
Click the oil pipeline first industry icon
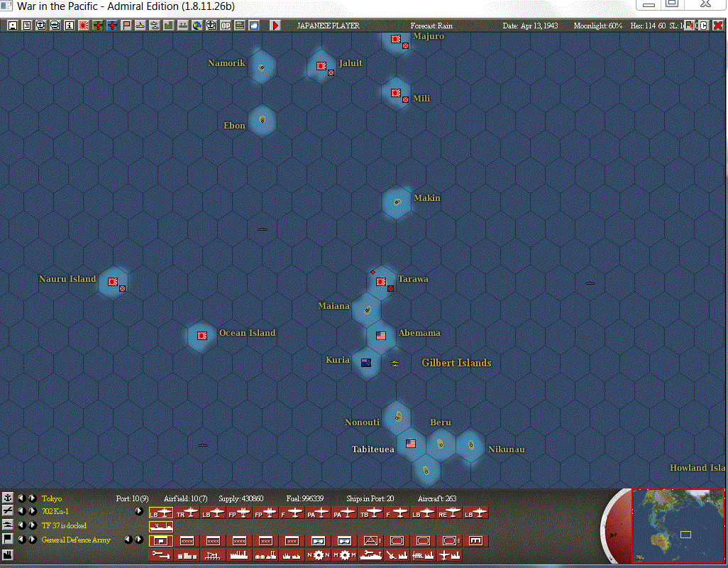point(160,555)
